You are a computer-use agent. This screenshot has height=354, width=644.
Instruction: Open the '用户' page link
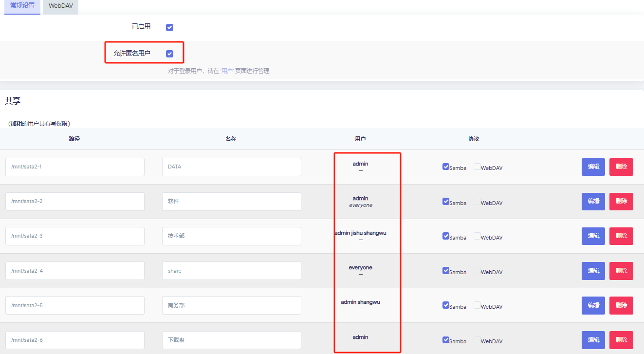click(x=227, y=71)
